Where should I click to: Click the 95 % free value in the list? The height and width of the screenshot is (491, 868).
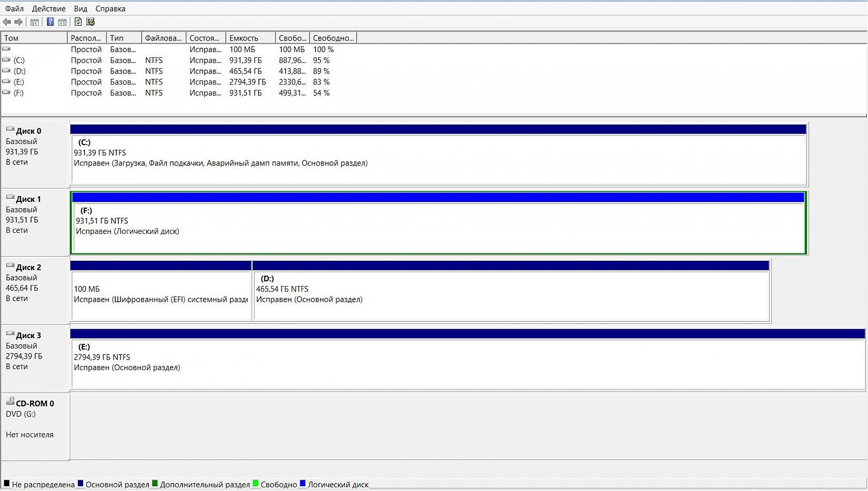coord(321,60)
